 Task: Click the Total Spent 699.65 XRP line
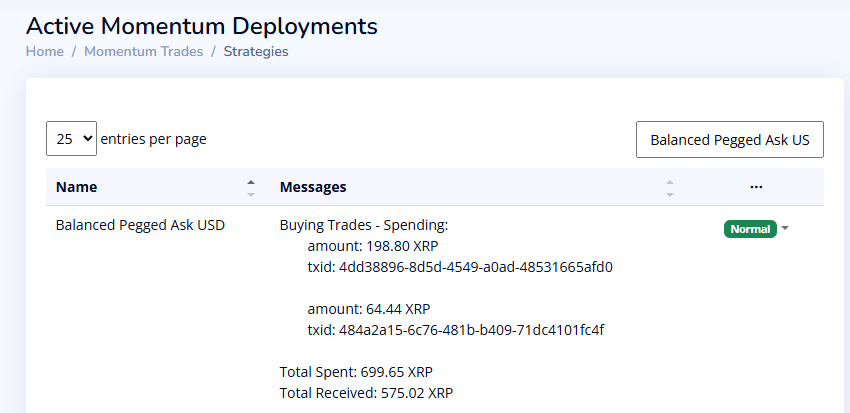tap(355, 372)
